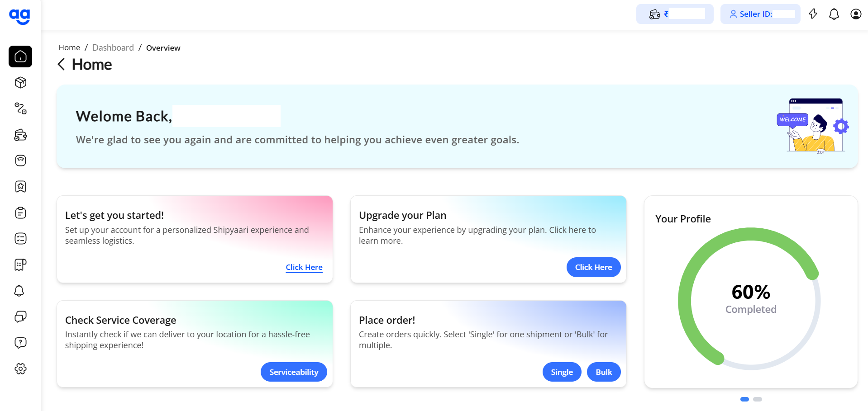Click the Serviceability button
Image resolution: width=868 pixels, height=411 pixels.
click(x=294, y=372)
